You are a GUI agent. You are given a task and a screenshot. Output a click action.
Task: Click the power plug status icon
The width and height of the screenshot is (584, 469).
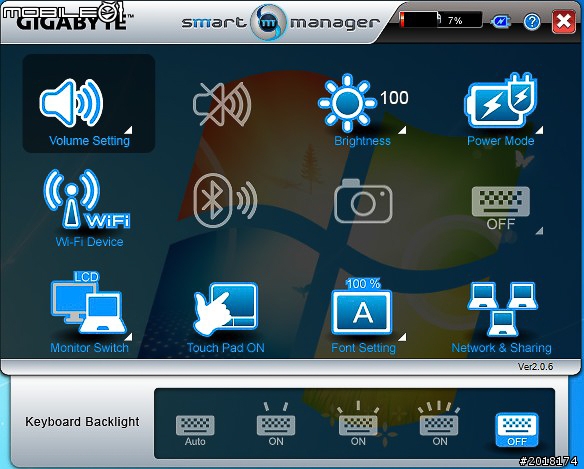pyautogui.click(x=501, y=22)
